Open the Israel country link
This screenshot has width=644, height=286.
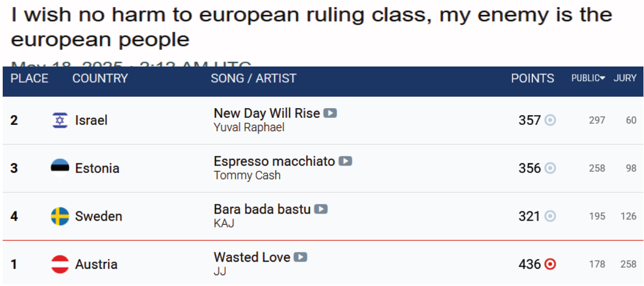point(91,120)
